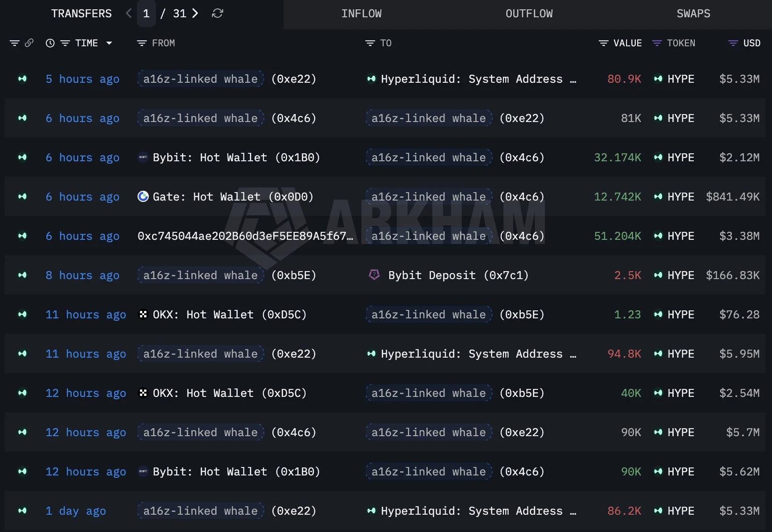Open the '5 hours ago' transaction link

(x=82, y=79)
